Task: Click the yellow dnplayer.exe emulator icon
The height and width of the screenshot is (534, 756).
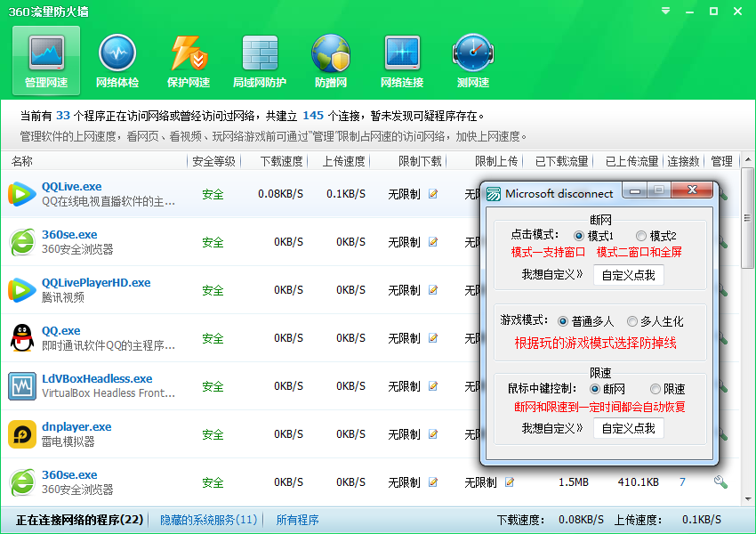Action: [22, 434]
